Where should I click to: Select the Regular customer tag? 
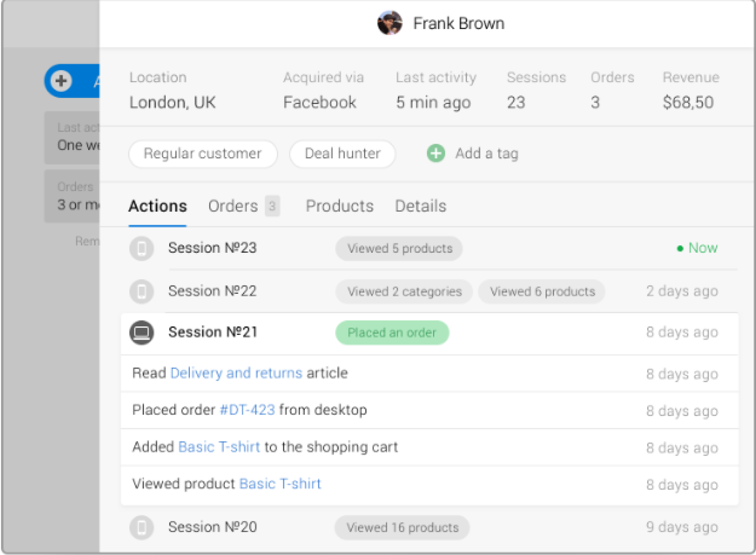click(x=203, y=154)
